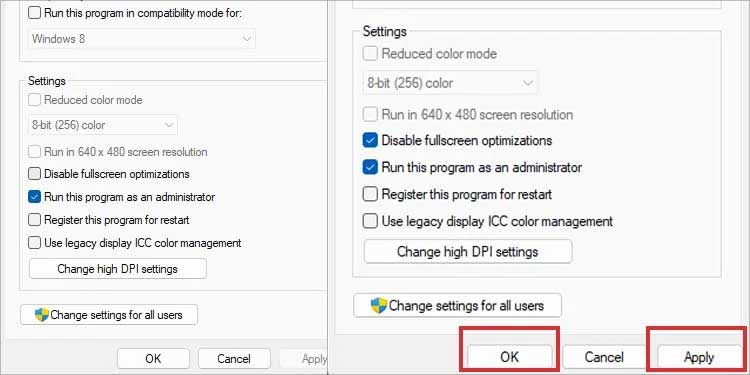Click the red-outlined Apply button
Screen dimensions: 750x375
pos(699,357)
